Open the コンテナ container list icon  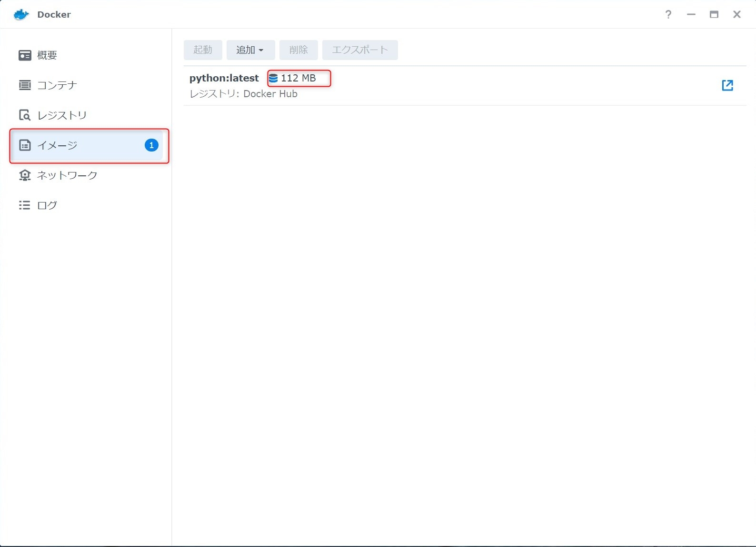pyautogui.click(x=25, y=85)
